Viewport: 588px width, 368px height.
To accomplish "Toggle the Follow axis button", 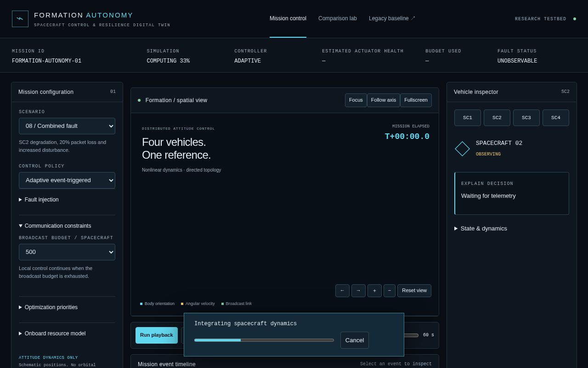I will coord(384,100).
